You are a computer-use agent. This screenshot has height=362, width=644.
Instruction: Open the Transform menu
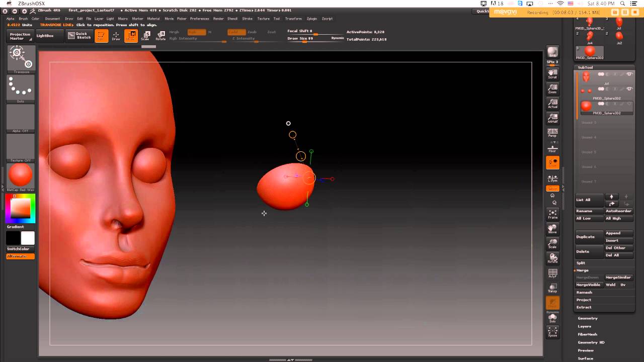[293, 19]
